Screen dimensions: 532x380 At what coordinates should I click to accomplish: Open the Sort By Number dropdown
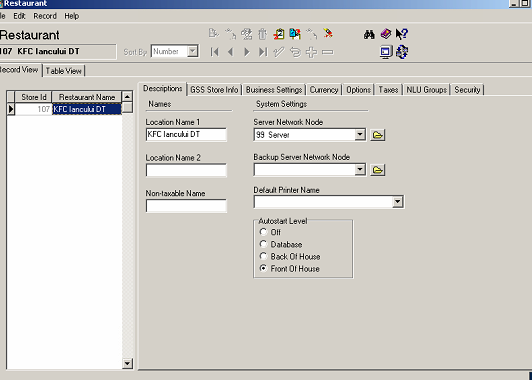point(192,52)
